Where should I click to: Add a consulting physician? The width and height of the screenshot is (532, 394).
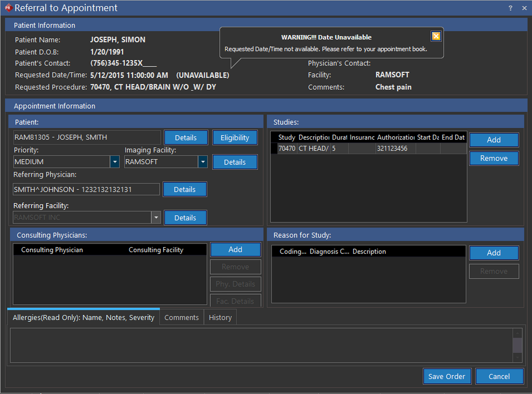point(235,250)
